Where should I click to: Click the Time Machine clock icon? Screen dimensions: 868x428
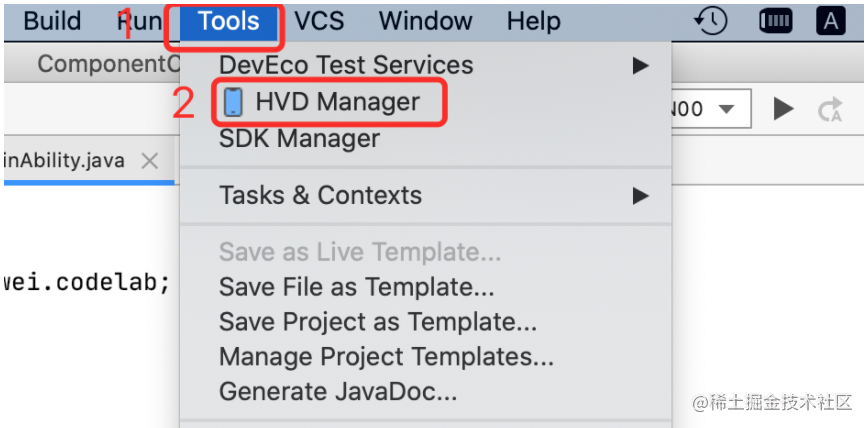pyautogui.click(x=711, y=21)
